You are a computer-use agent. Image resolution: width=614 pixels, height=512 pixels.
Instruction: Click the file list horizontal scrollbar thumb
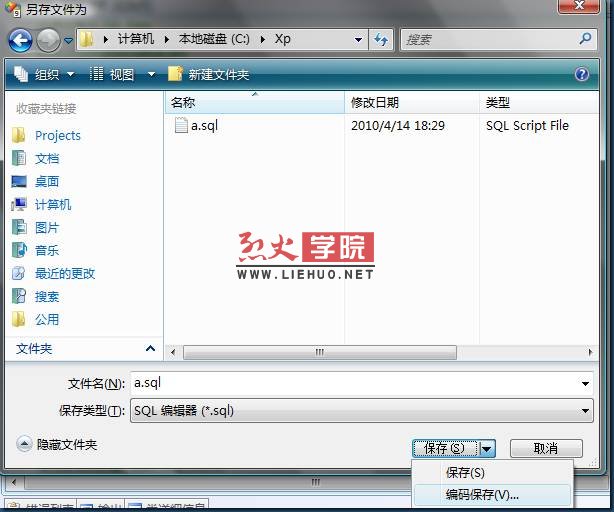pos(320,352)
